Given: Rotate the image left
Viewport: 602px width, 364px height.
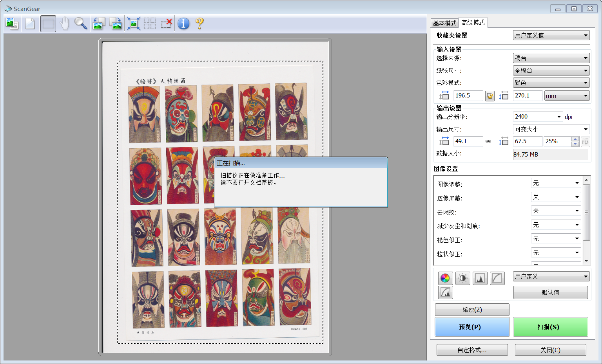Looking at the screenshot, I should click(98, 24).
